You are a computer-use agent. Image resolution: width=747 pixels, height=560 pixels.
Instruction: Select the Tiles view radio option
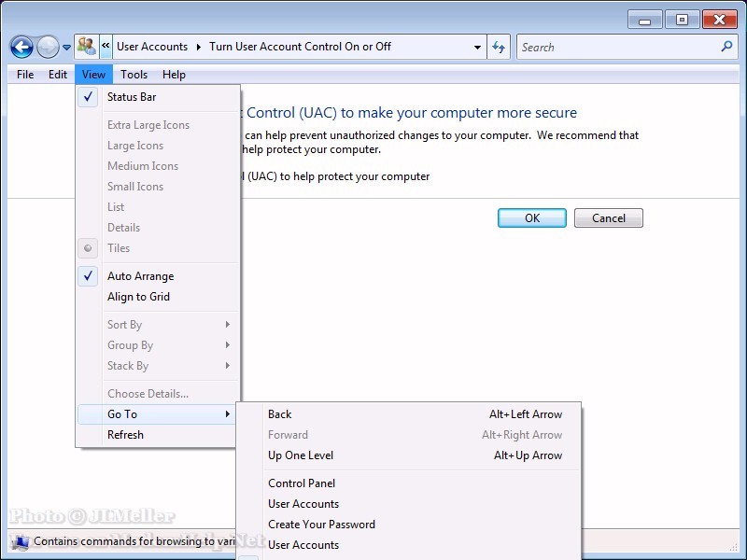tap(158, 248)
